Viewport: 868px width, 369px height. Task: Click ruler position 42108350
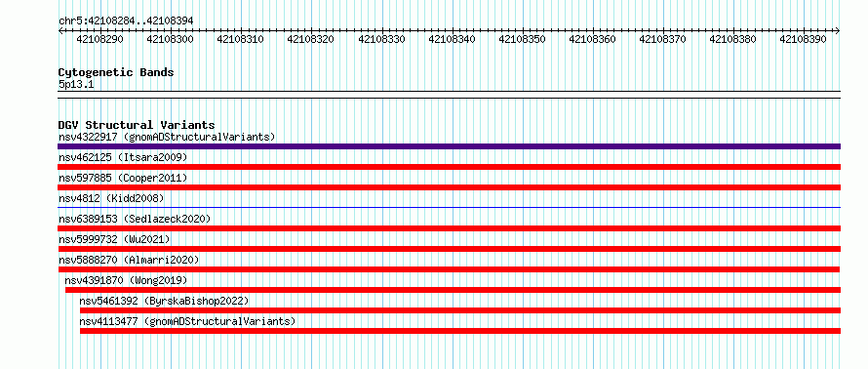(x=522, y=39)
